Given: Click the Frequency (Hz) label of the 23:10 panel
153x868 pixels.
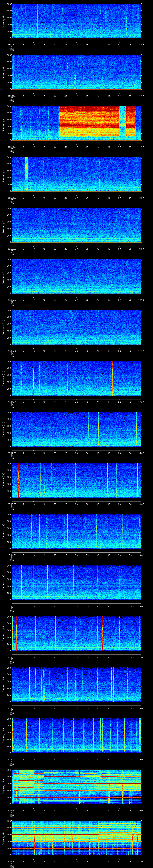Looking at the screenshot, I should click(x=4, y=327).
